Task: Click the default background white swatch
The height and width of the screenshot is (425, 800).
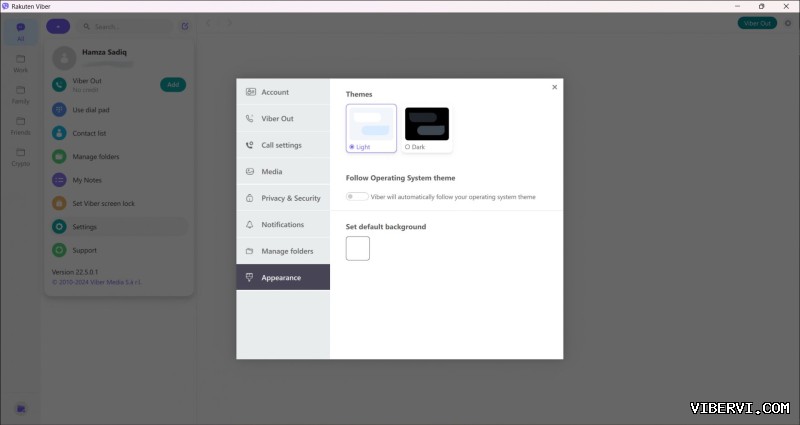Action: coord(358,248)
